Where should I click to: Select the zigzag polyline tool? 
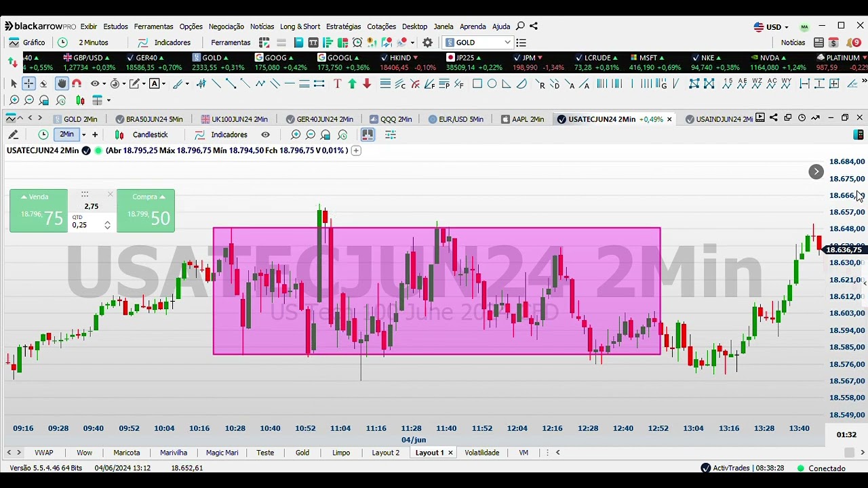click(x=260, y=84)
